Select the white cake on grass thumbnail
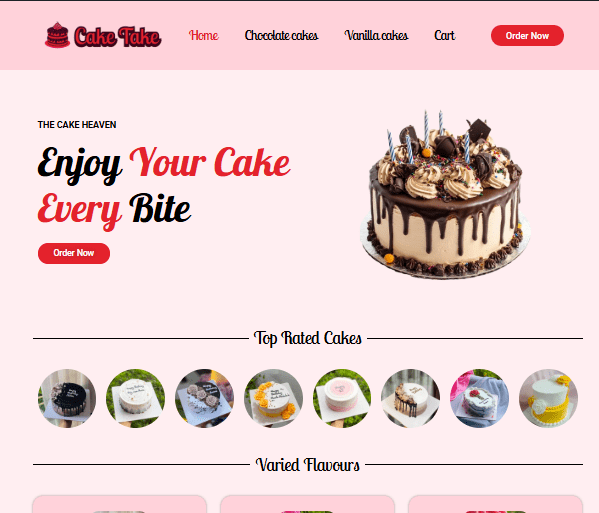 pos(136,398)
